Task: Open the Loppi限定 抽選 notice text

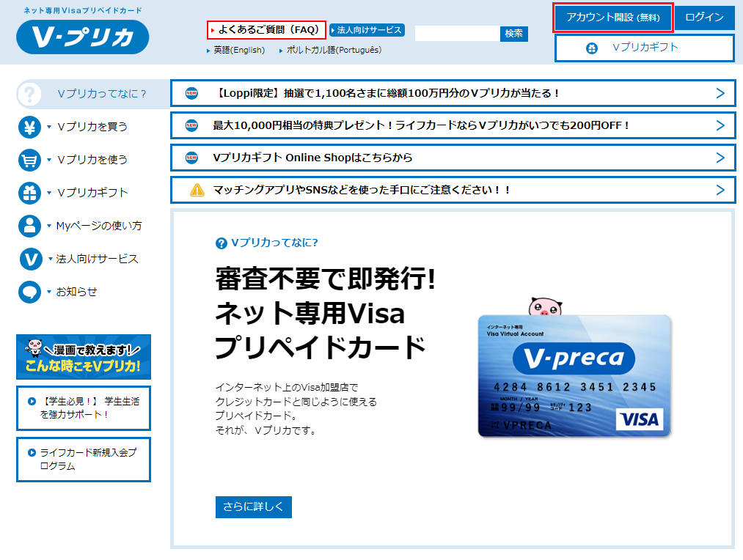Action: tap(387, 93)
